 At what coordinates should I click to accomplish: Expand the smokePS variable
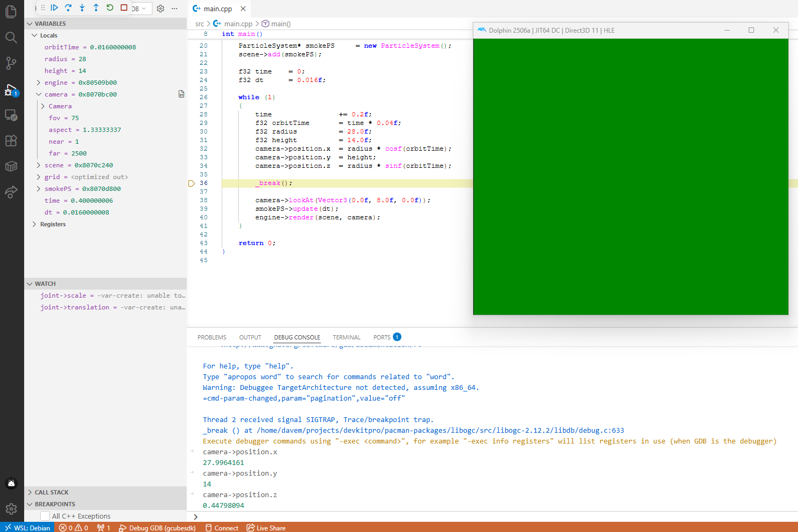39,189
